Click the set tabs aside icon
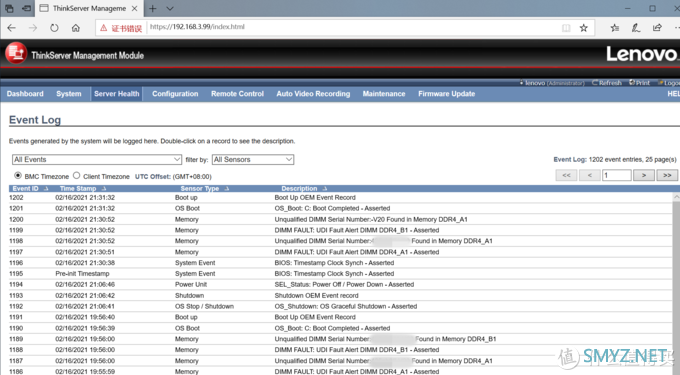The height and width of the screenshot is (375, 680). point(27,8)
